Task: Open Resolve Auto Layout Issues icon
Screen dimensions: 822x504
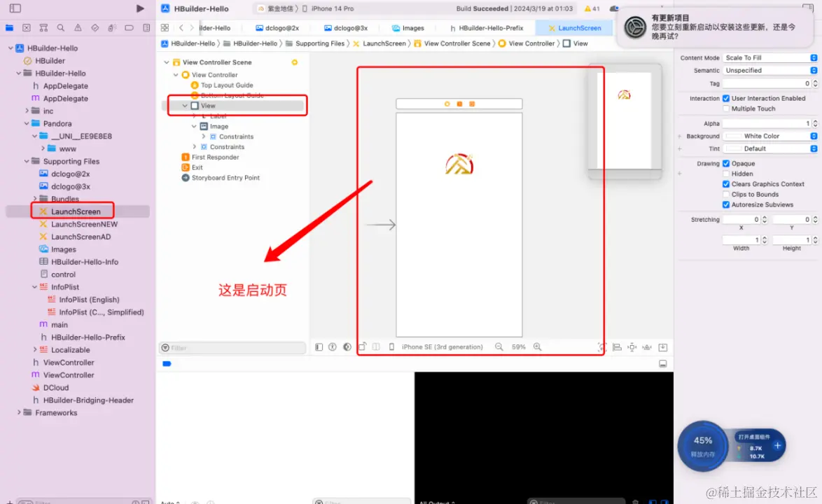Action: (x=648, y=347)
